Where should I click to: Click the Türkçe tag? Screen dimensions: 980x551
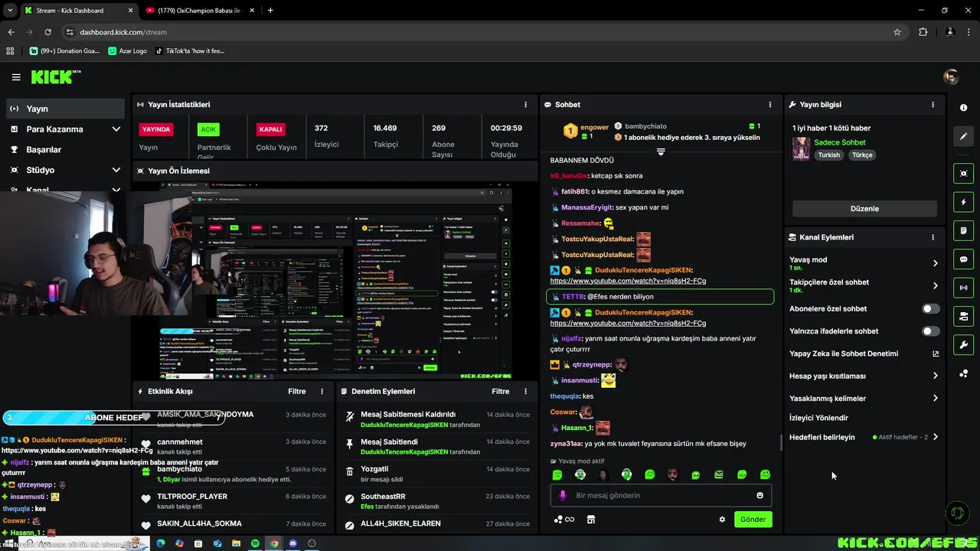click(x=862, y=155)
